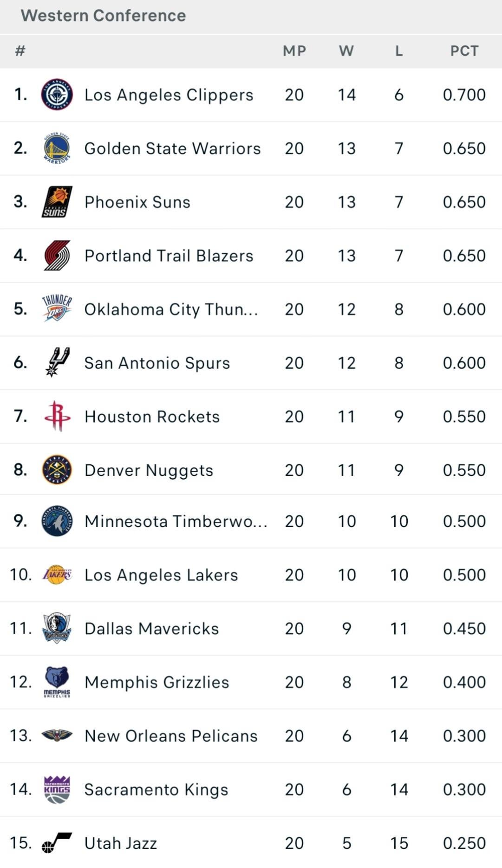Tap the San Antonio Spurs logo

tap(58, 362)
